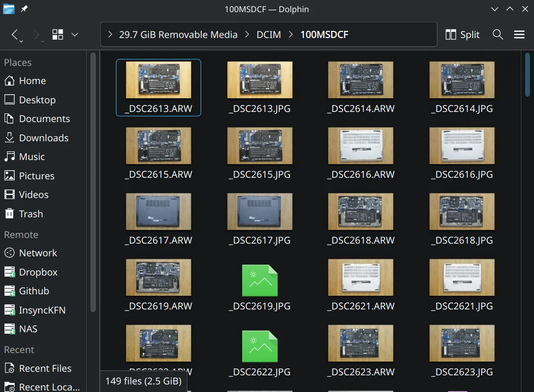Select file _DSC2614.JPG

[x=462, y=88]
